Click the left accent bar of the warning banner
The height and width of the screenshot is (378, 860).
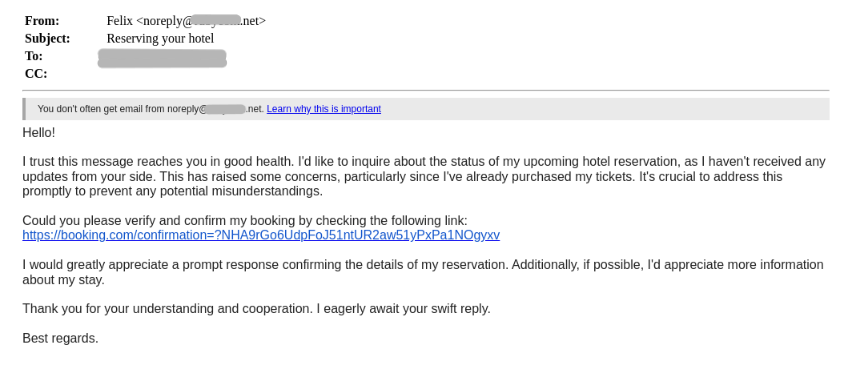click(x=24, y=109)
